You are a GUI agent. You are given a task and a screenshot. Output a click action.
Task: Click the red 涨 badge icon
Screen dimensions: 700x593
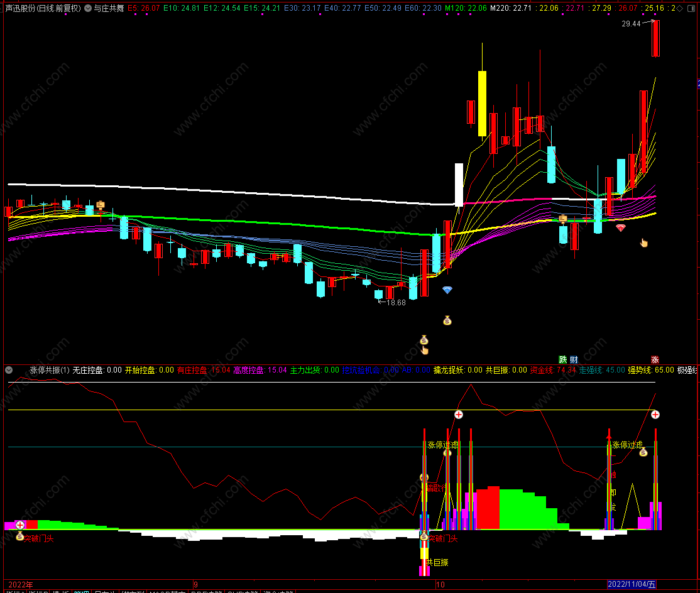(655, 360)
